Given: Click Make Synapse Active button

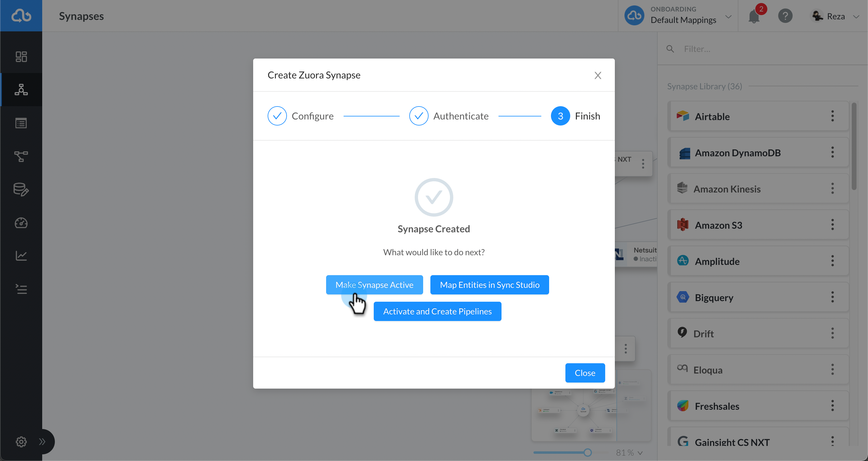Looking at the screenshot, I should tap(374, 285).
